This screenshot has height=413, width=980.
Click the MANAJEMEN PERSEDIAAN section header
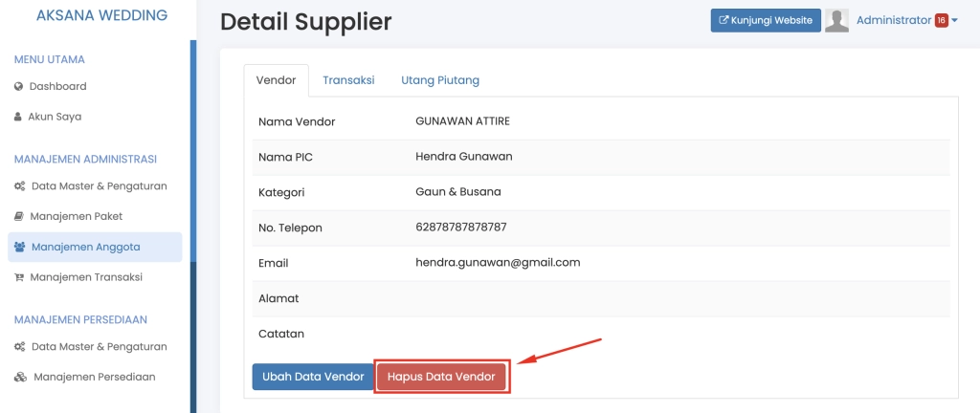tap(80, 320)
